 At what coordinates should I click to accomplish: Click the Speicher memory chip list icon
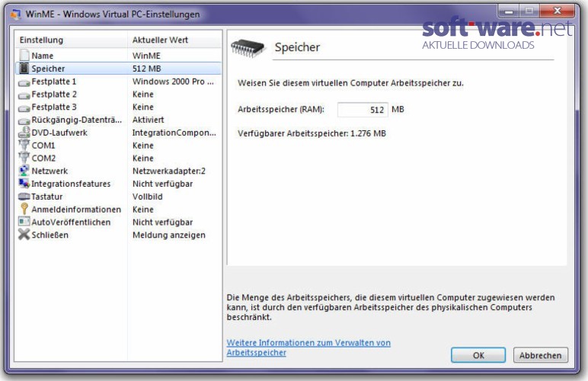point(24,69)
